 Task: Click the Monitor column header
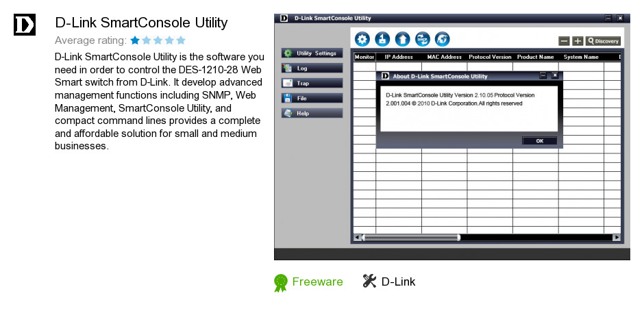pos(364,57)
